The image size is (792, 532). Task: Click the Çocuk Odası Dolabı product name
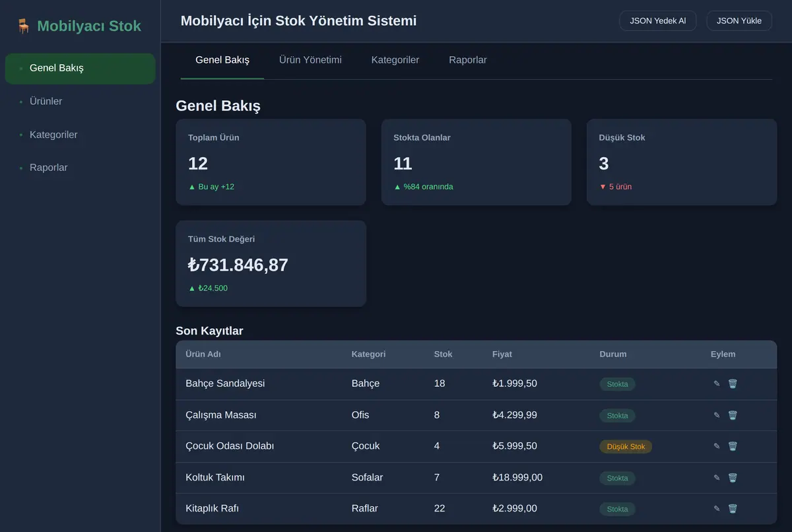point(230,446)
